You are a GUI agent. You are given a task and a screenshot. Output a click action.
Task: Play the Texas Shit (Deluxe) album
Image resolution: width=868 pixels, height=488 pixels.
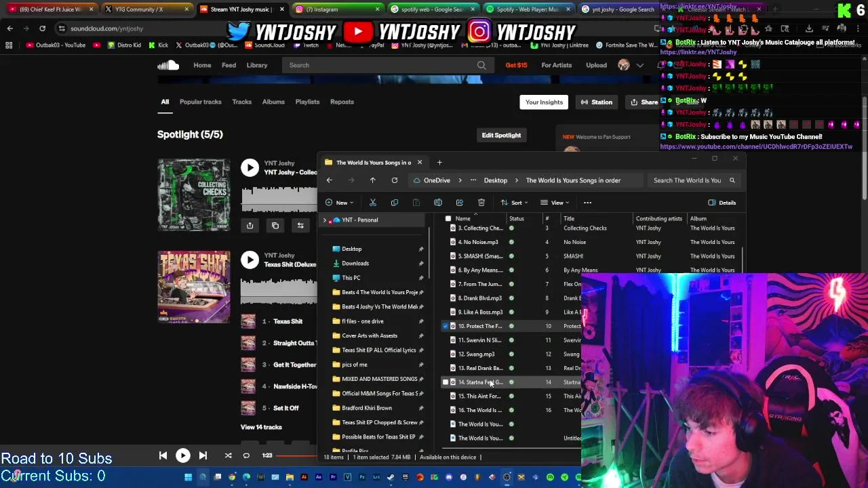pos(250,260)
